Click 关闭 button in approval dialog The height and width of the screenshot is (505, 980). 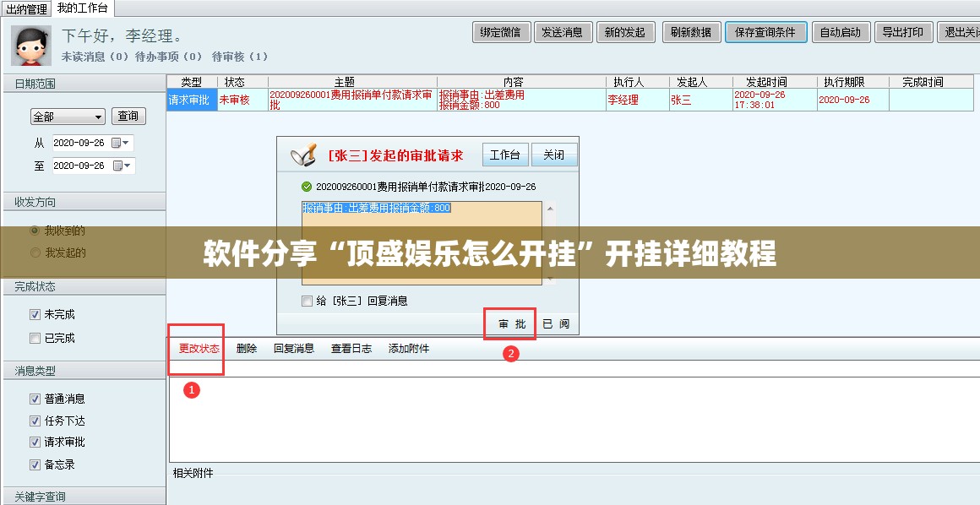click(x=553, y=155)
